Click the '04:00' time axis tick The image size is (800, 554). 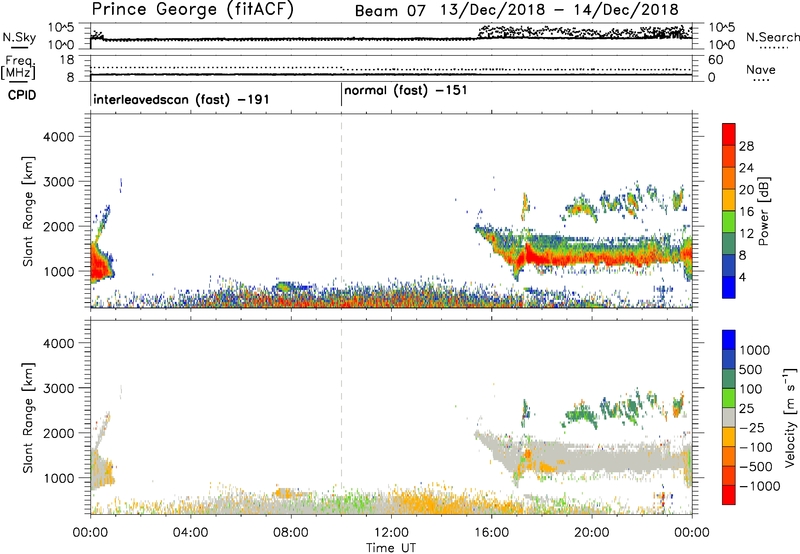pyautogui.click(x=190, y=533)
